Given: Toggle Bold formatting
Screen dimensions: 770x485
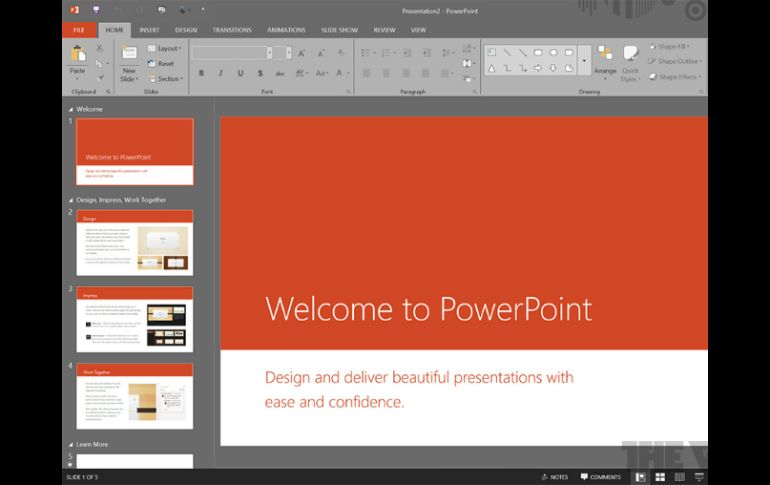Looking at the screenshot, I should point(201,73).
